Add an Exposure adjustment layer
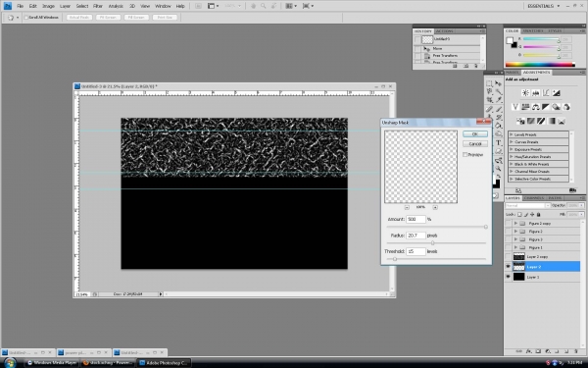 [x=556, y=93]
